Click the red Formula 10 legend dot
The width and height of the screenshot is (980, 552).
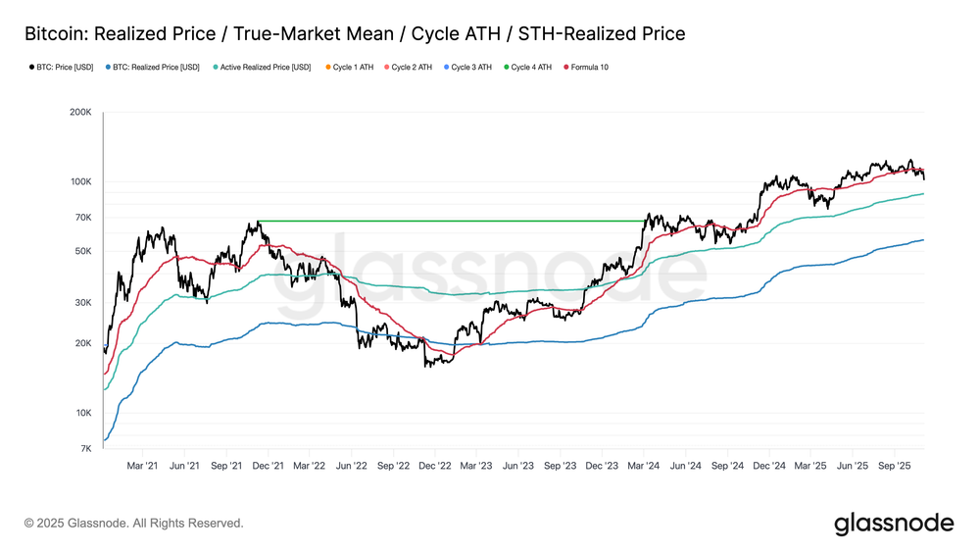(x=565, y=68)
